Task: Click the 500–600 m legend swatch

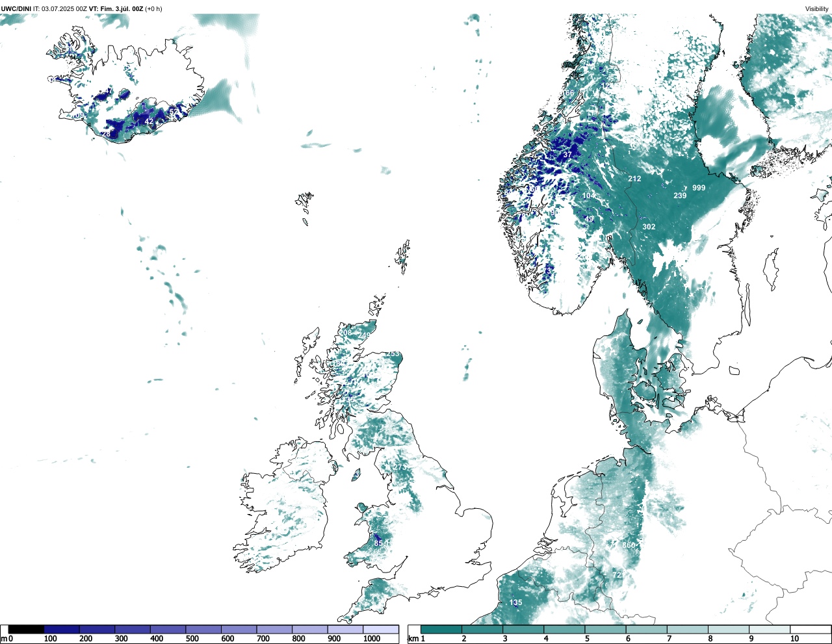Action: tap(203, 630)
